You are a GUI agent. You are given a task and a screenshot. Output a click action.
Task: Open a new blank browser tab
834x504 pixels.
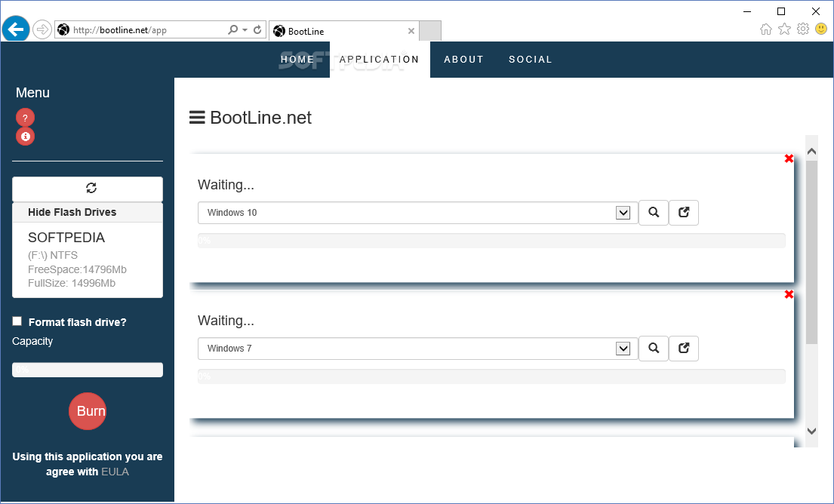click(430, 31)
